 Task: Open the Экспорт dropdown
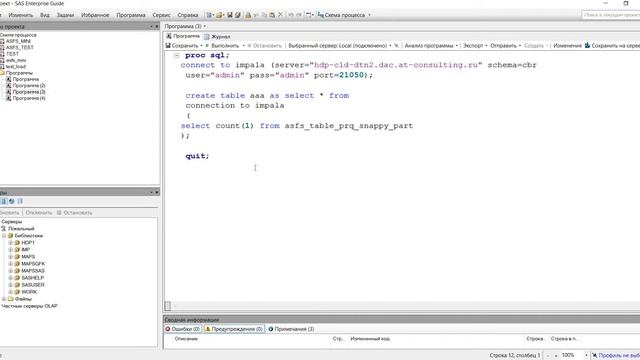pyautogui.click(x=475, y=46)
